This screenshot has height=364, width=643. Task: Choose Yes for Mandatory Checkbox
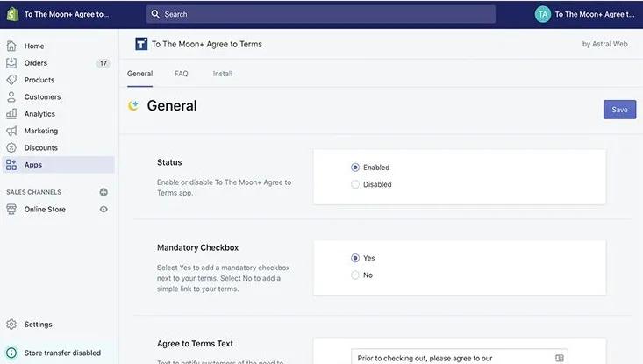[355, 258]
